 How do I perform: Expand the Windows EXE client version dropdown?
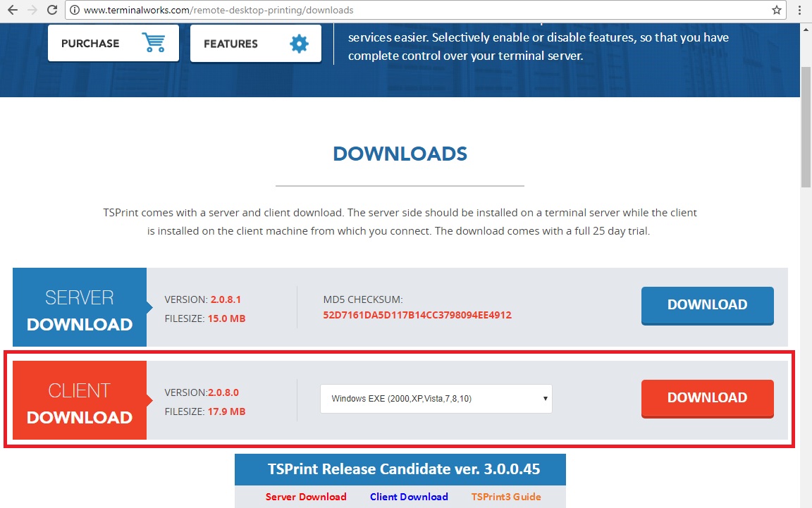click(x=436, y=399)
